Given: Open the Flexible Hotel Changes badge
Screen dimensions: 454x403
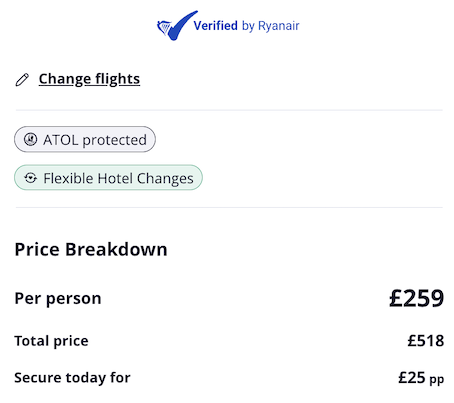Looking at the screenshot, I should click(x=108, y=178).
